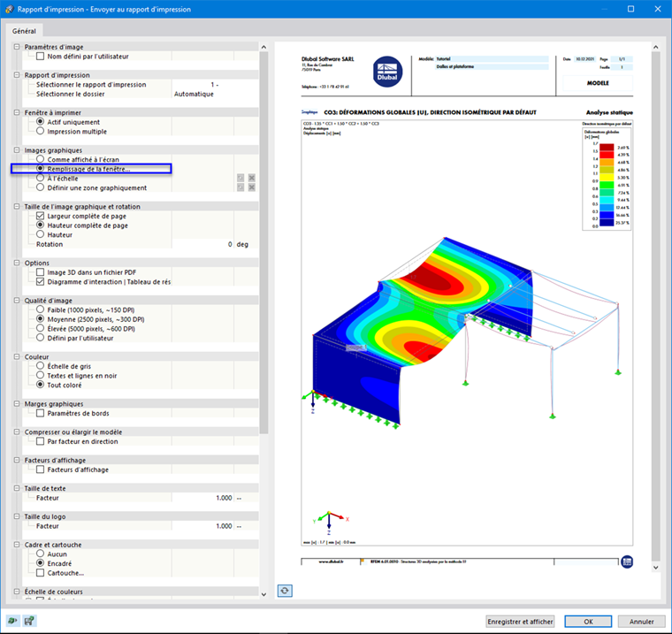Select Remplissage de la fenêtre option
This screenshot has width=672, height=634.
pyautogui.click(x=41, y=169)
